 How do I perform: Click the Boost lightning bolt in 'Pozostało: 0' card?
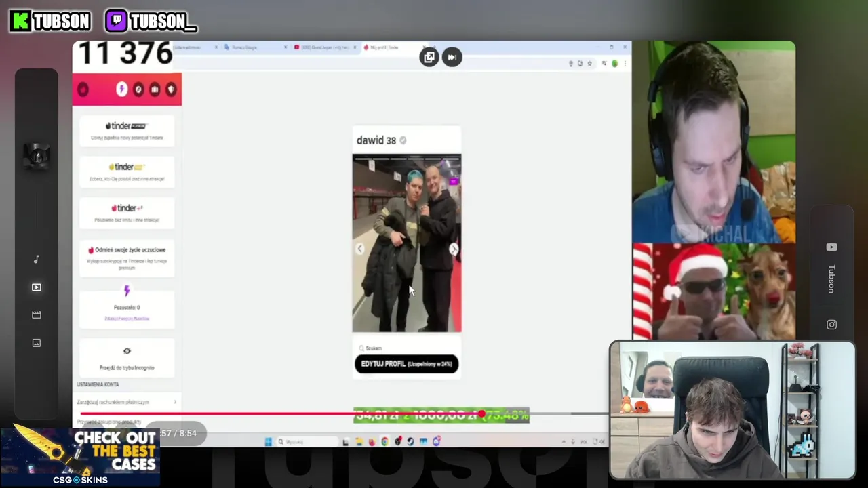pyautogui.click(x=127, y=291)
